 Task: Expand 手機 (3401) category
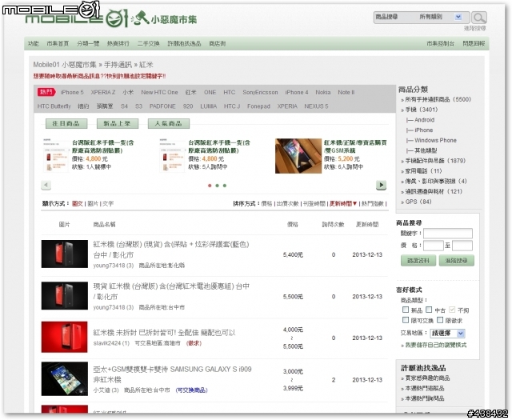[422, 110]
